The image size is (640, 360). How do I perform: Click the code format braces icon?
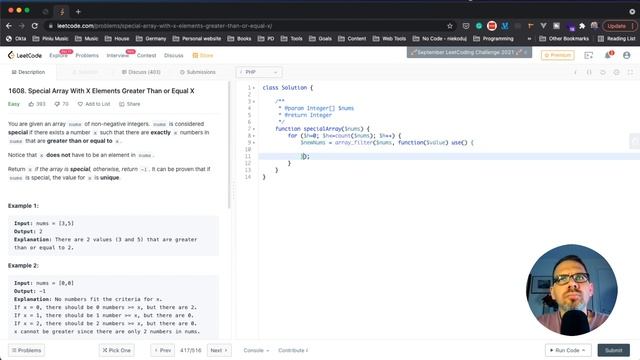[x=589, y=72]
